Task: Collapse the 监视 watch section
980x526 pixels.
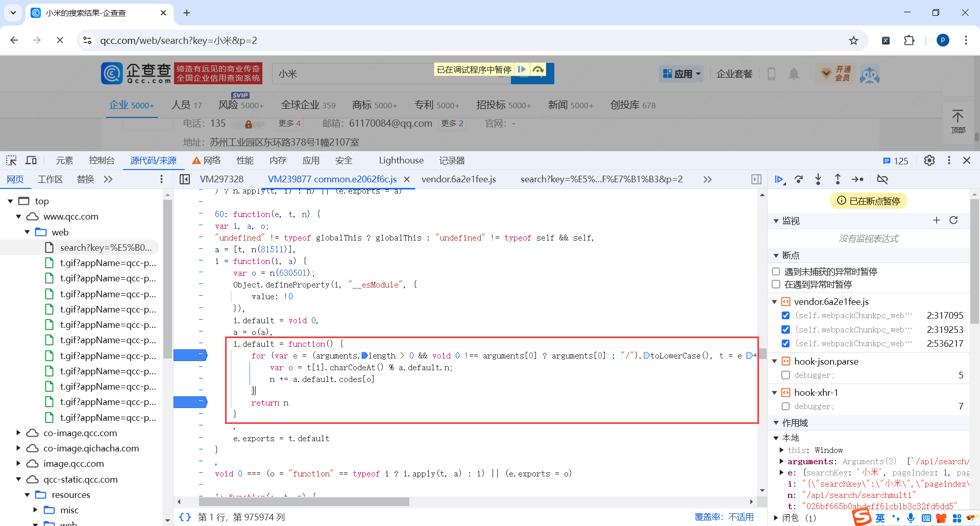Action: click(776, 221)
